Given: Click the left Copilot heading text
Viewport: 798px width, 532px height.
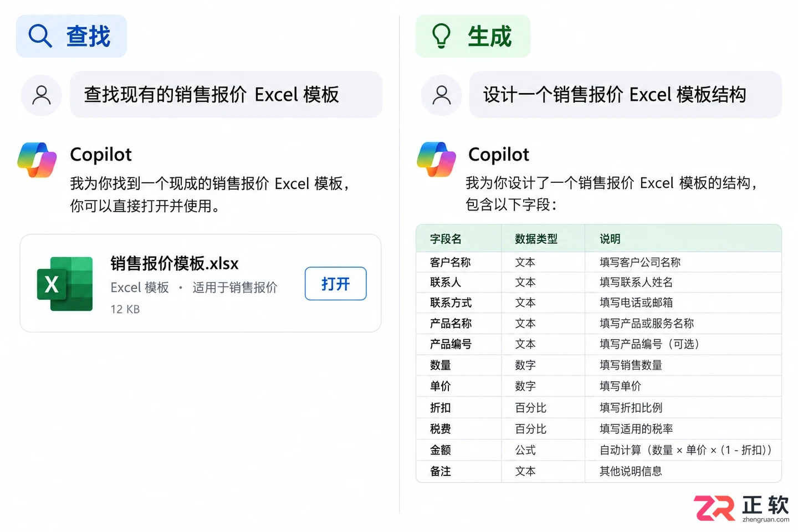Looking at the screenshot, I should 101,155.
